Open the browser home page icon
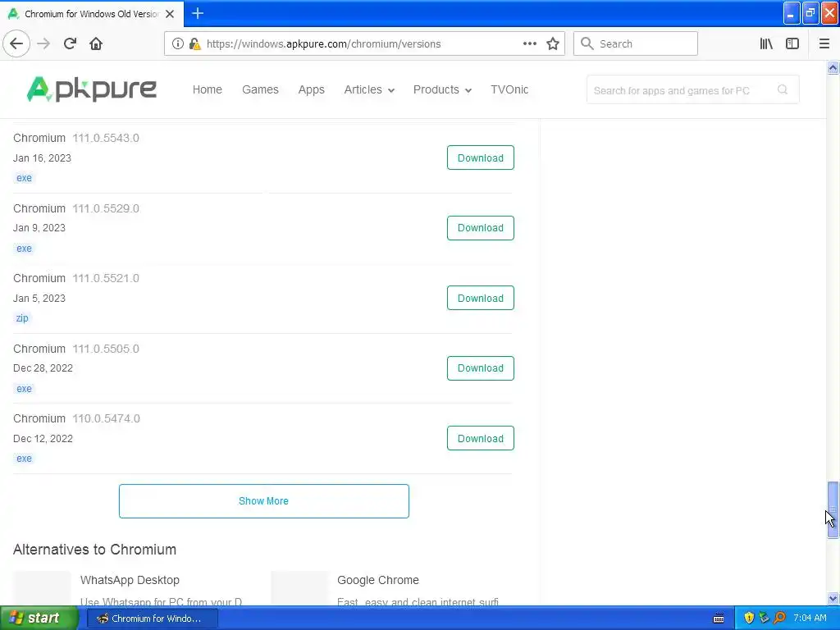The width and height of the screenshot is (840, 630). tap(96, 43)
